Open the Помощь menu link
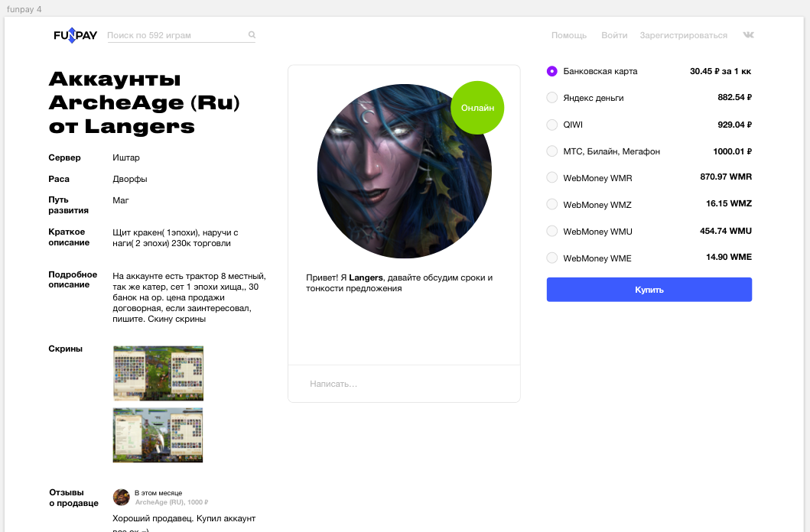810x532 pixels. tap(569, 35)
